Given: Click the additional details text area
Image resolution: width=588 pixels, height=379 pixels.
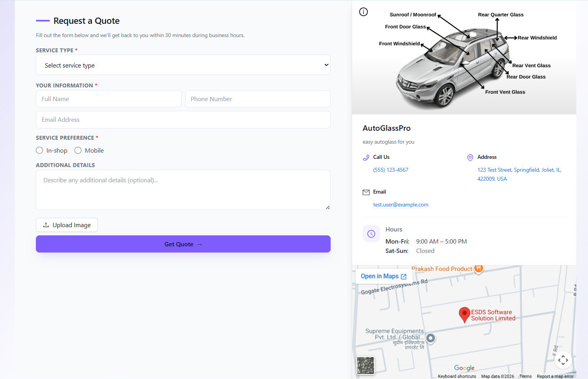Looking at the screenshot, I should coord(183,190).
